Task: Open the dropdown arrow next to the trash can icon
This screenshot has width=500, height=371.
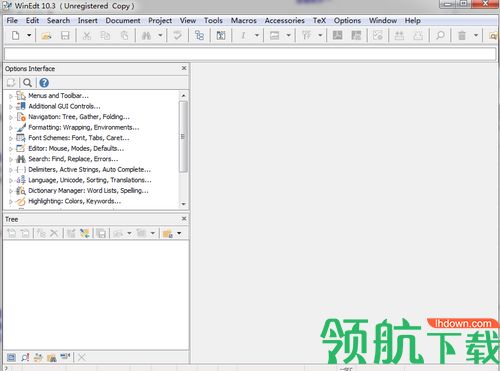Action: [x=476, y=35]
